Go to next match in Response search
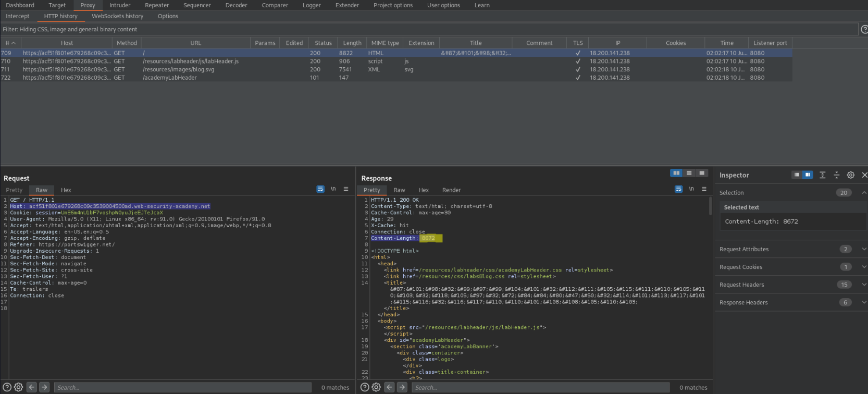The width and height of the screenshot is (868, 394). [402, 387]
